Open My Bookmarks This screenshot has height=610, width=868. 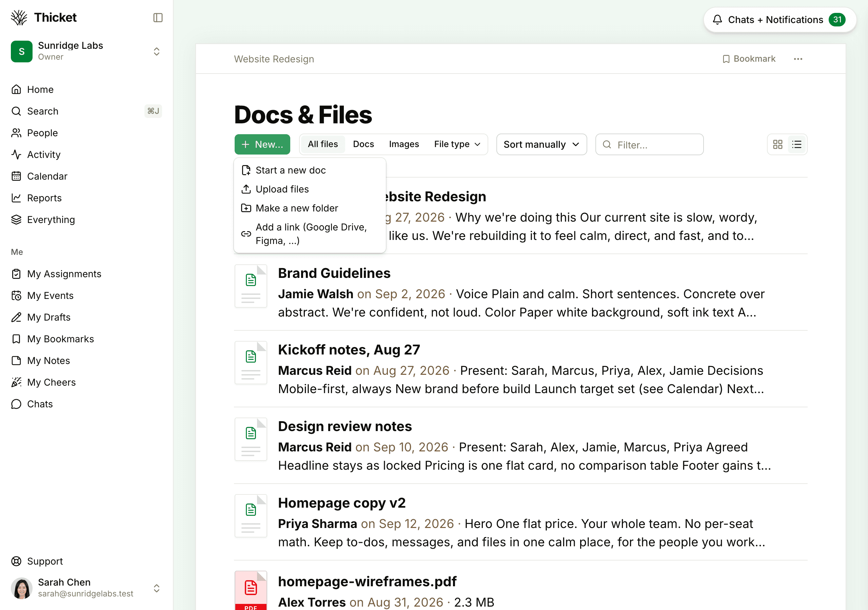tap(86, 339)
